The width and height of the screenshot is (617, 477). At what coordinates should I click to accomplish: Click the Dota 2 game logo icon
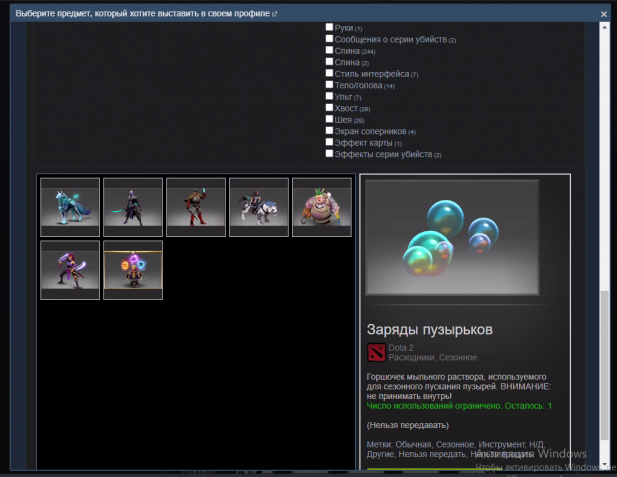coord(376,352)
